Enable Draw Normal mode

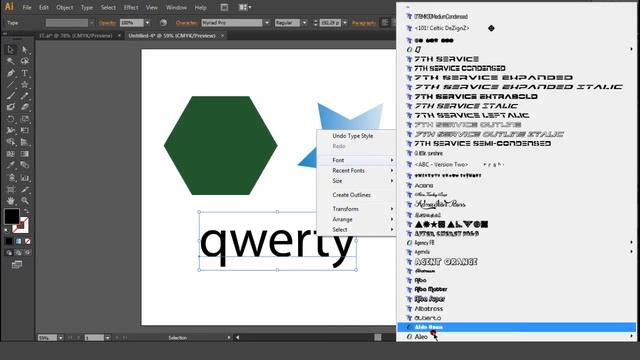(x=9, y=253)
